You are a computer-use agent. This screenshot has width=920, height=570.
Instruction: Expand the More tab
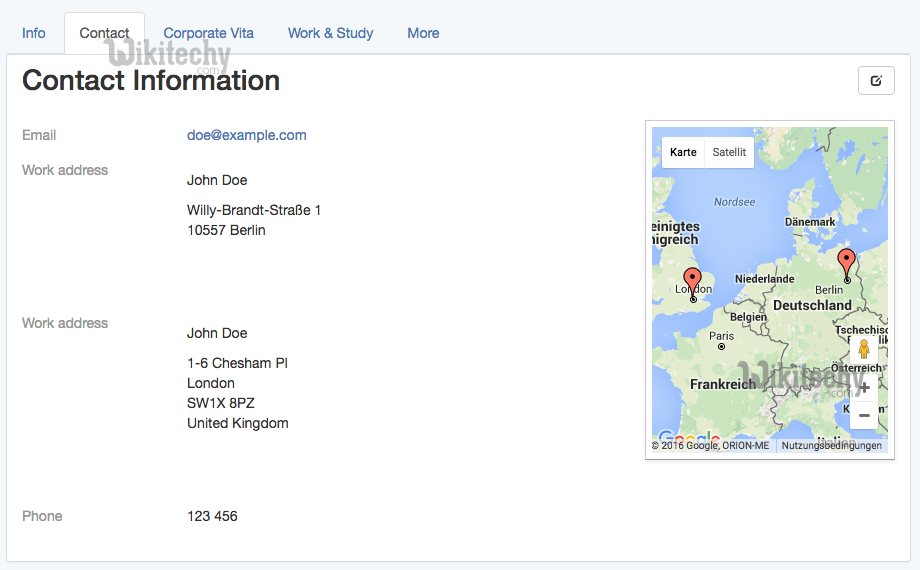[x=423, y=33]
